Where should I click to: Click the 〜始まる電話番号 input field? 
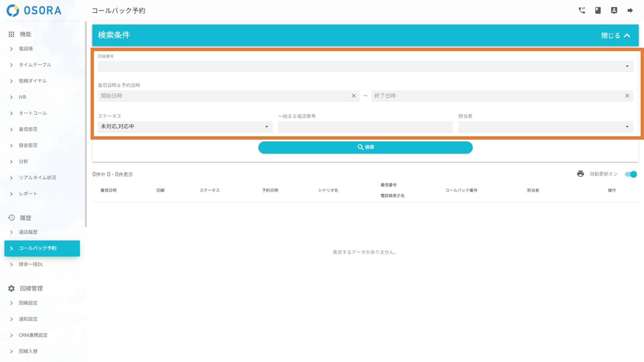click(x=365, y=127)
